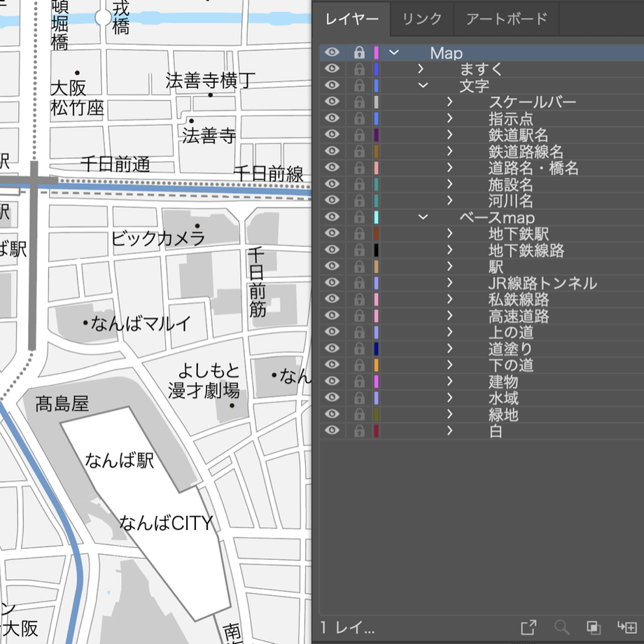This screenshot has height=644, width=644.
Task: Select the 鉄道路線名 layer name
Action: [x=526, y=152]
